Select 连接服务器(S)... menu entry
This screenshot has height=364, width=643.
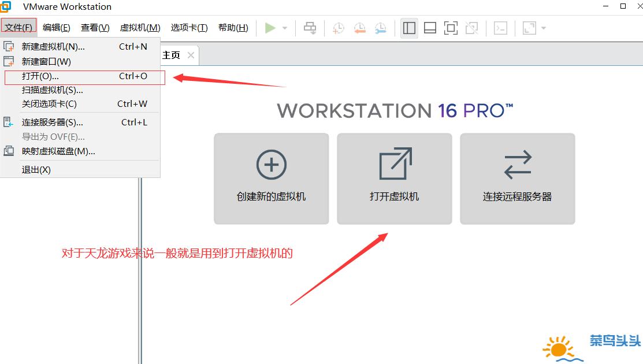[80, 122]
